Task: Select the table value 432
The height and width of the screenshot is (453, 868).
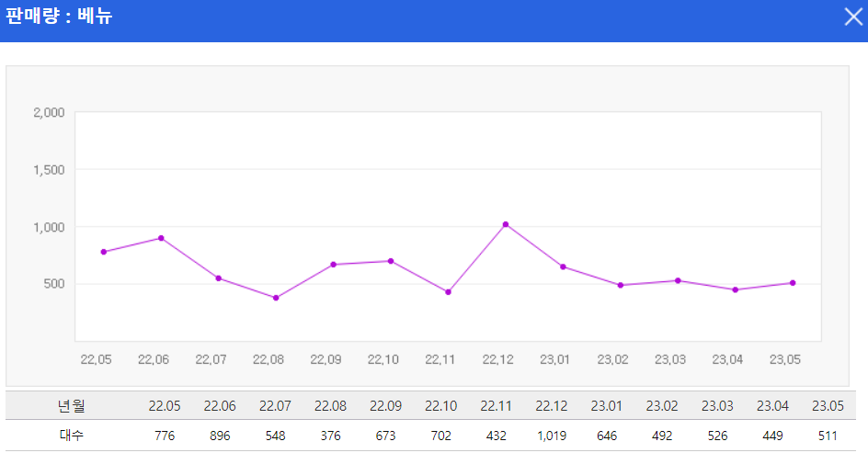Action: 496,436
